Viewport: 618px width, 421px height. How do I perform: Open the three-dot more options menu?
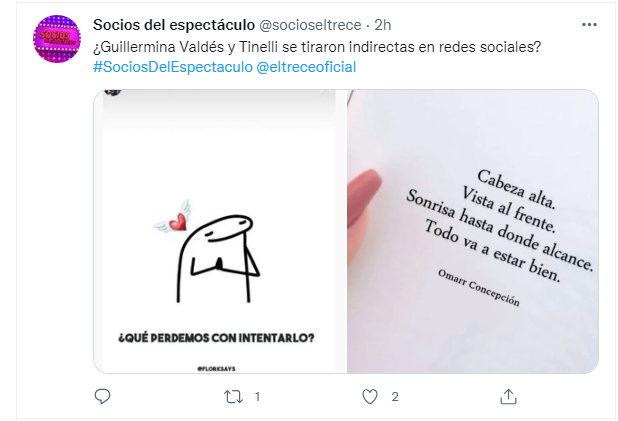[589, 24]
